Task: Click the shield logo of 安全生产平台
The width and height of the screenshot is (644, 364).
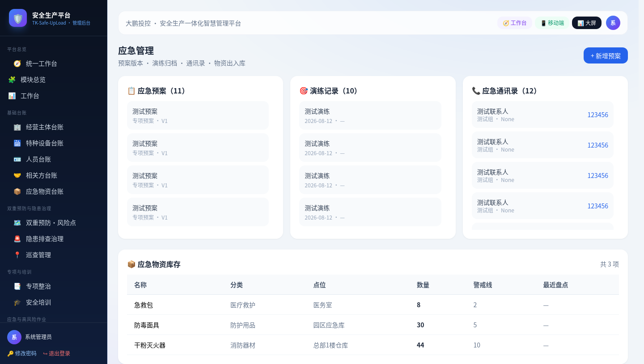Action: pos(18,18)
